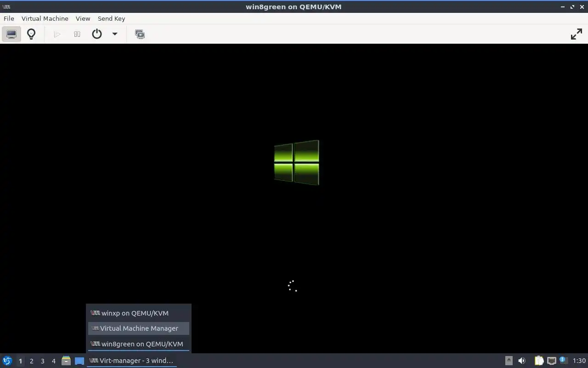Image resolution: width=588 pixels, height=368 pixels.
Task: Switch to winxp on QEMU/KVM window
Action: [139, 313]
